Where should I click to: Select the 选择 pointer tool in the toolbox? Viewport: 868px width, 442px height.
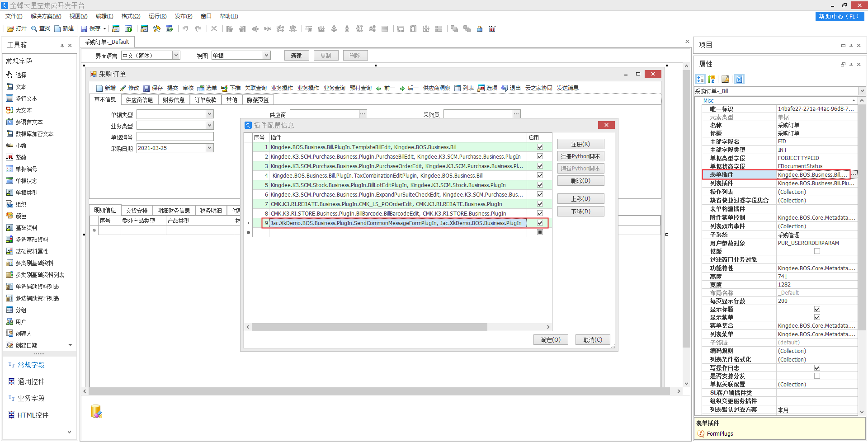21,75
